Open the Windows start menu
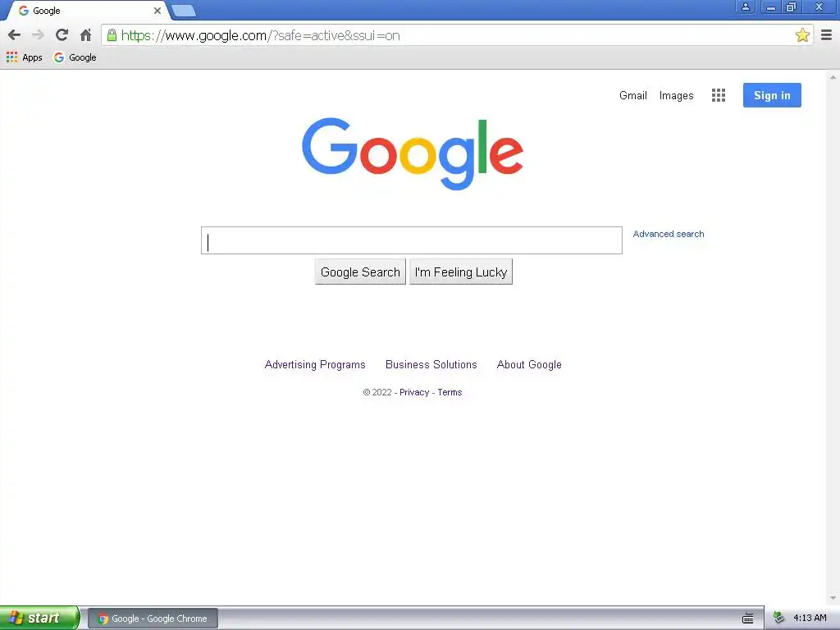Image resolution: width=840 pixels, height=630 pixels. [39, 619]
